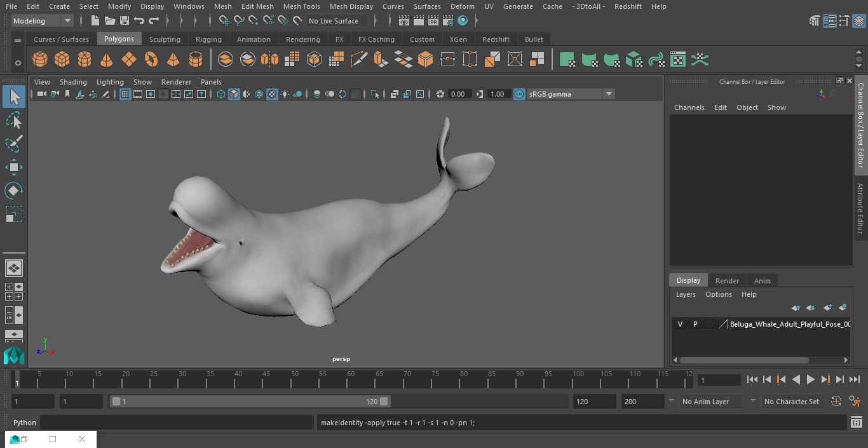This screenshot has height=448, width=868.
Task: Open the Modeling menu set dropdown
Action: click(x=43, y=21)
